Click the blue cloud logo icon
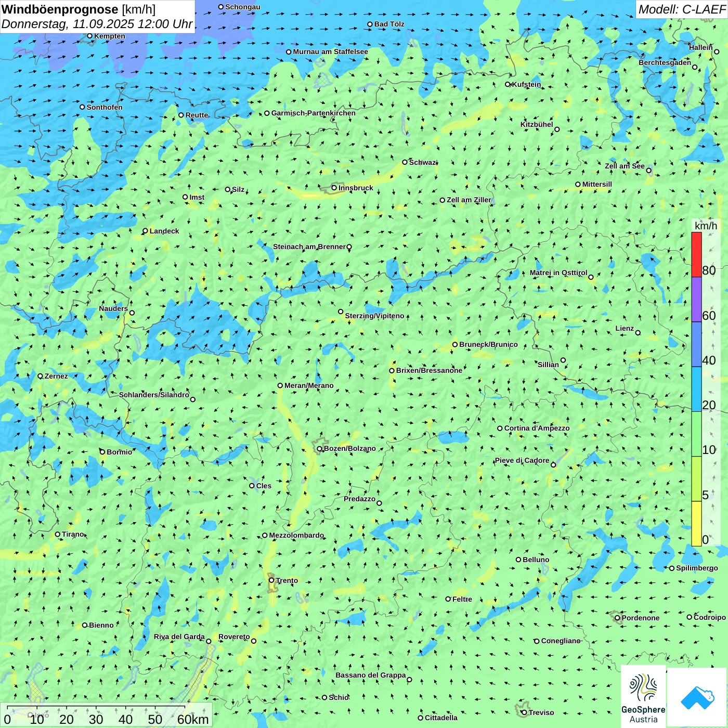 click(x=697, y=697)
